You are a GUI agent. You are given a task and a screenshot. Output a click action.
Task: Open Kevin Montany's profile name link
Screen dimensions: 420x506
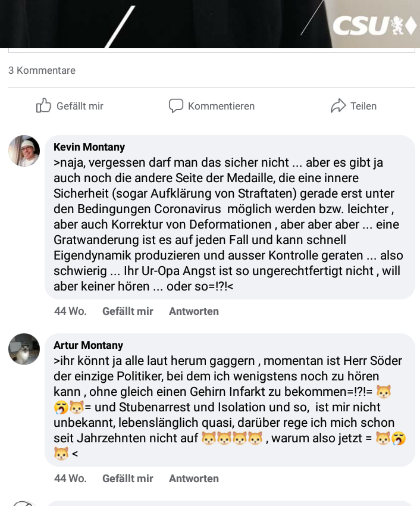[x=89, y=147]
